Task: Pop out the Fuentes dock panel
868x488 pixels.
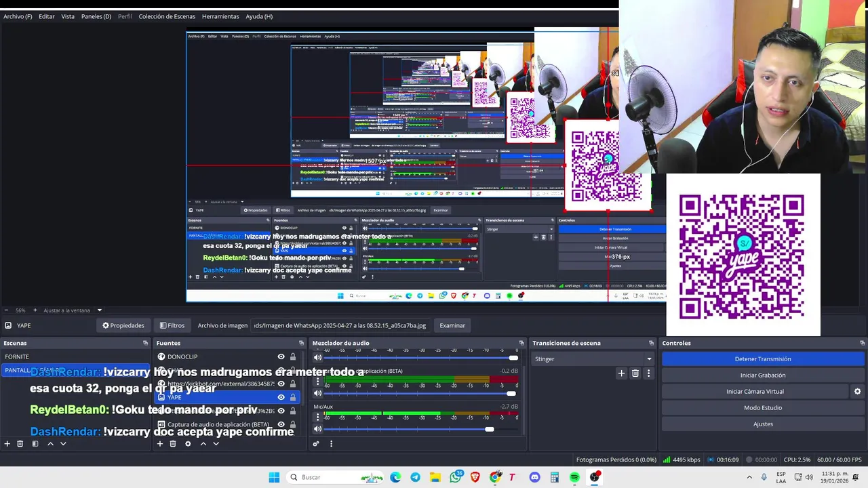Action: pos(302,343)
